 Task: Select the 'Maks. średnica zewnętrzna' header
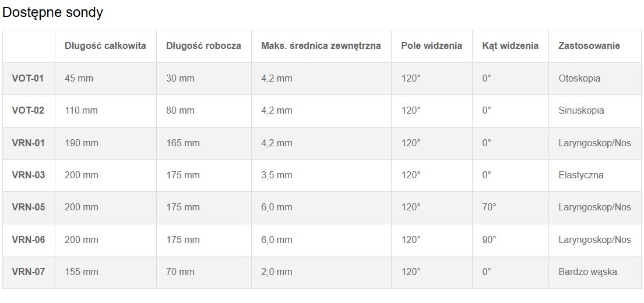(321, 45)
